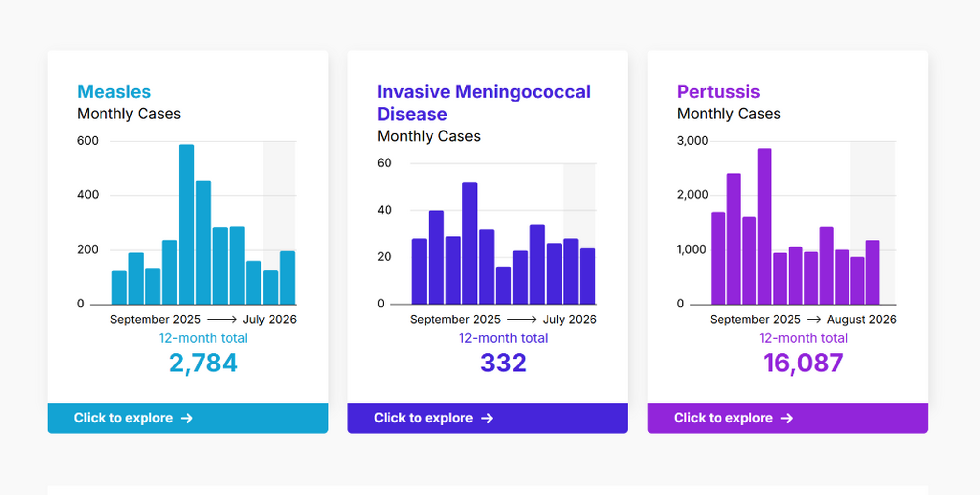Click 'September 2025' under the Measles chart
The width and height of the screenshot is (980, 495).
coord(155,320)
